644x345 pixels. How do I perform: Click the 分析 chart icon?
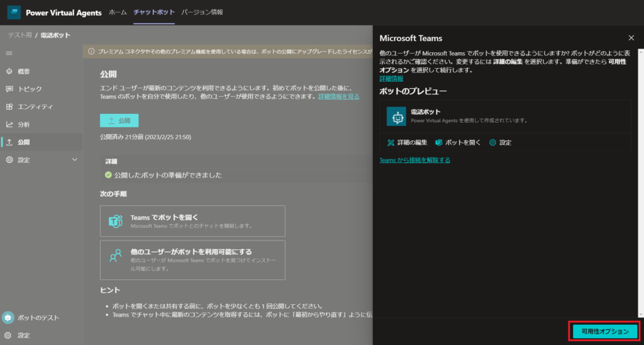point(9,125)
